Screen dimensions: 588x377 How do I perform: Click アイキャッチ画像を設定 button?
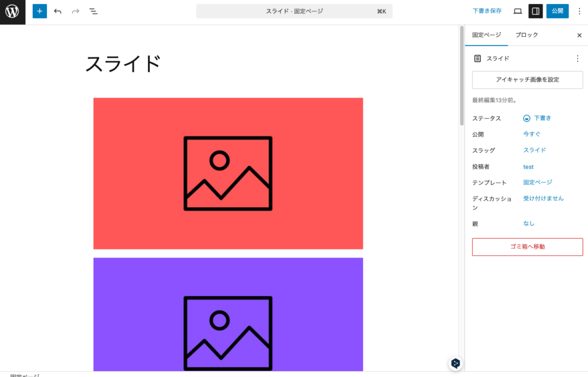(x=527, y=80)
